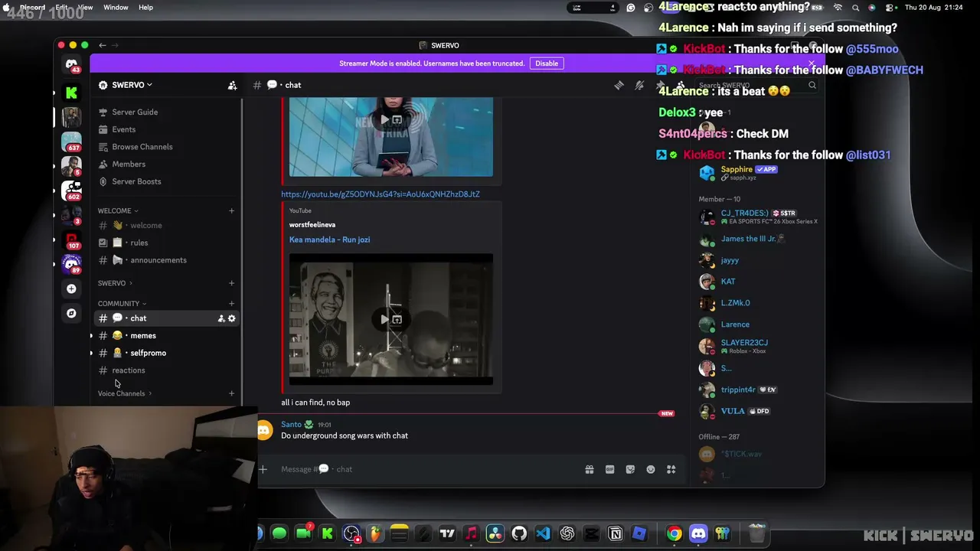The width and height of the screenshot is (980, 551).
Task: Open the youtu.be link in chat
Action: point(381,194)
